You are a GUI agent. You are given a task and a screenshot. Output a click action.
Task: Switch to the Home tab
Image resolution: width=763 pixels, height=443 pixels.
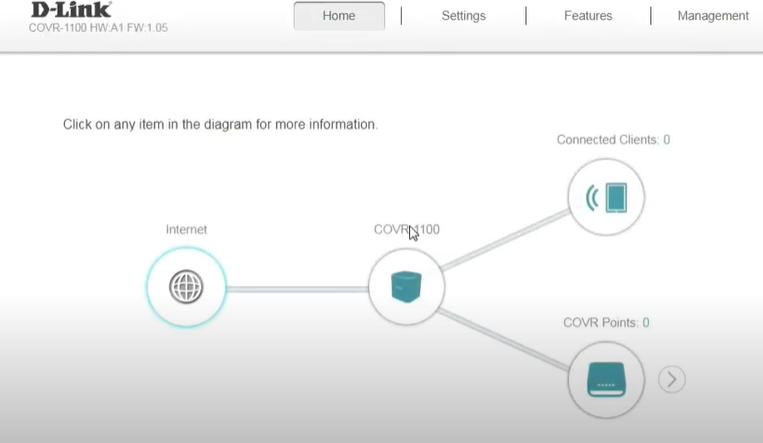point(339,16)
